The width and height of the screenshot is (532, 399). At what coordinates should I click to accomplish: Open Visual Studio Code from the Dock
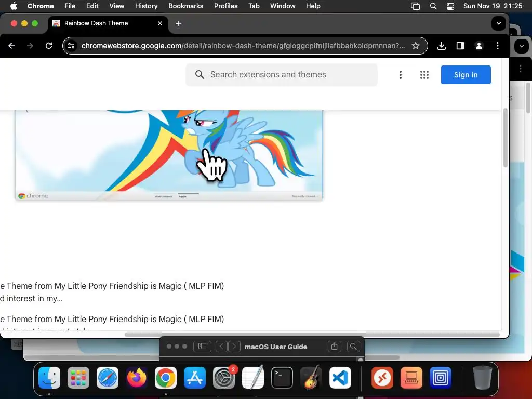click(x=340, y=378)
